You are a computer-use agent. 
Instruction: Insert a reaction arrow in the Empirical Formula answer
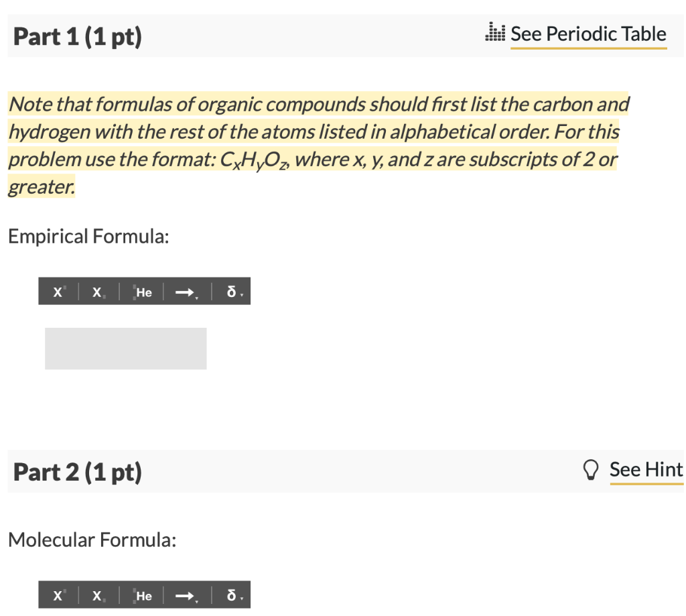[182, 292]
